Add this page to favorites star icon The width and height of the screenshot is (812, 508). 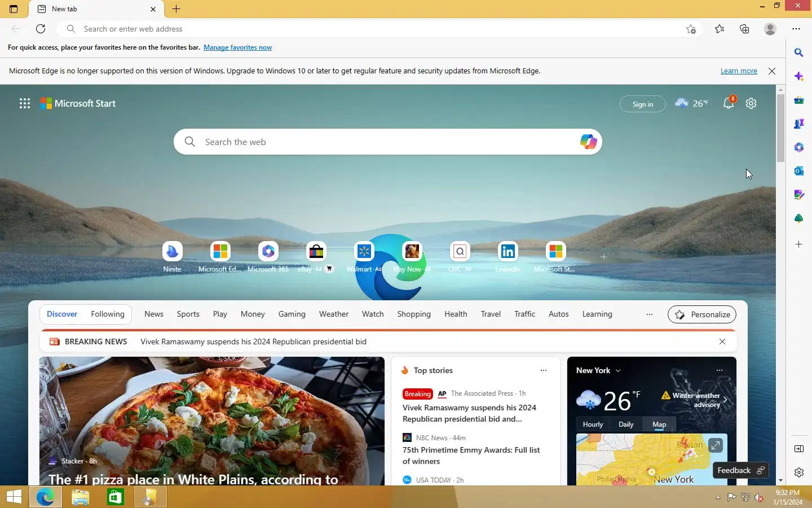tap(691, 29)
